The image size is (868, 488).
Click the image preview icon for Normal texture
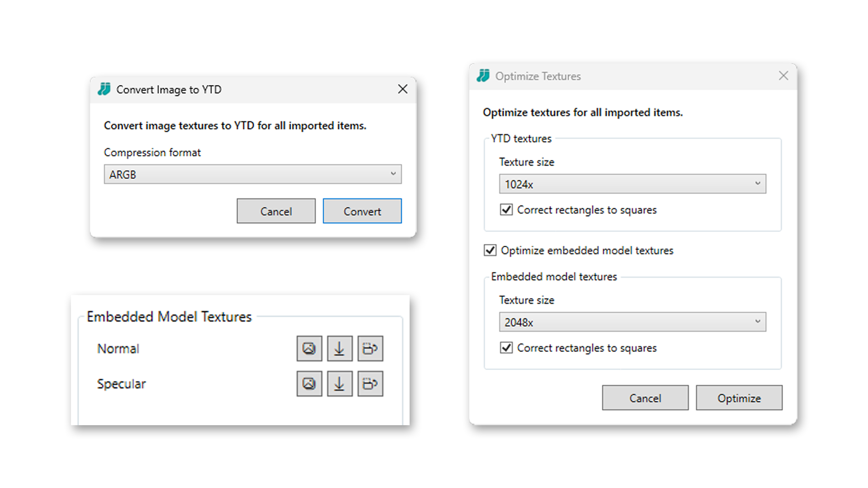(x=309, y=348)
